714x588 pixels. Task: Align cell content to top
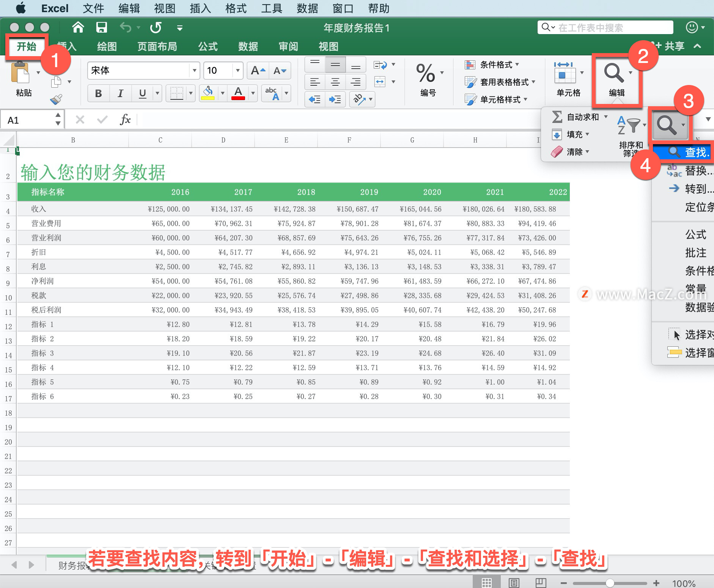pos(315,64)
